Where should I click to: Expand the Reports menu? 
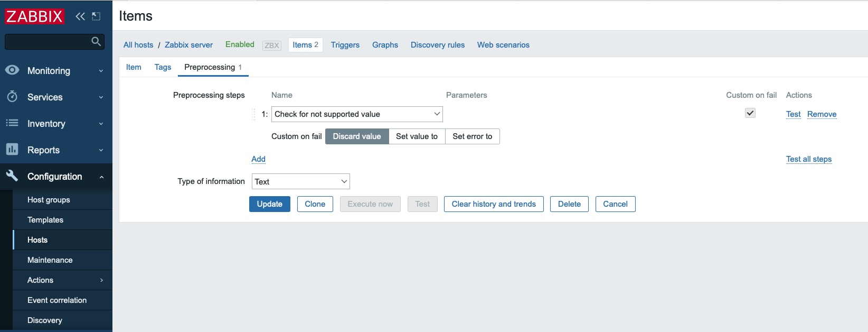click(x=101, y=150)
